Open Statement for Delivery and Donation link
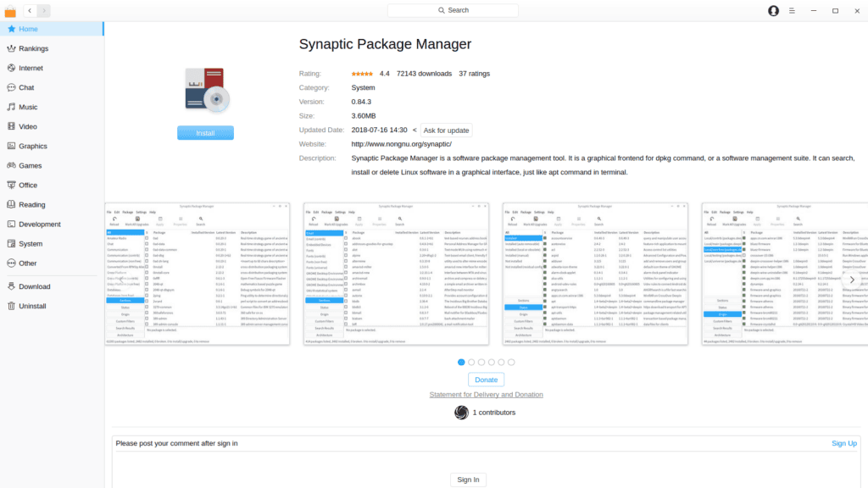 click(486, 395)
